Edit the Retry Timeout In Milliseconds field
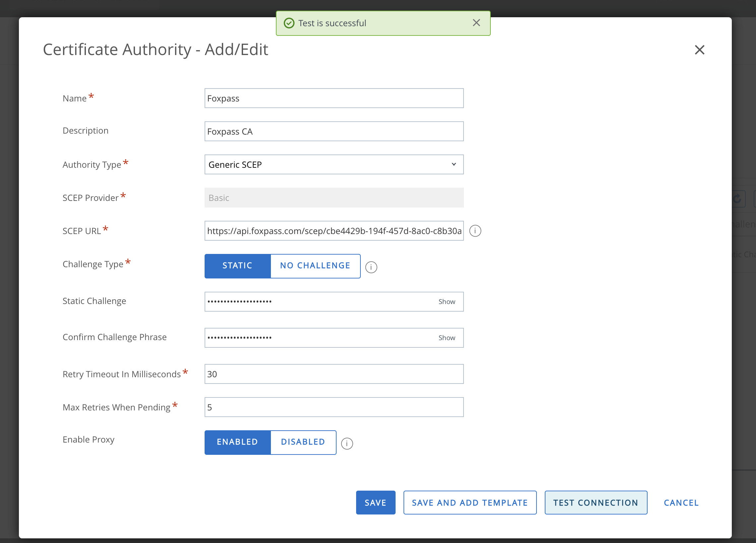Viewport: 756px width, 543px height. [334, 374]
